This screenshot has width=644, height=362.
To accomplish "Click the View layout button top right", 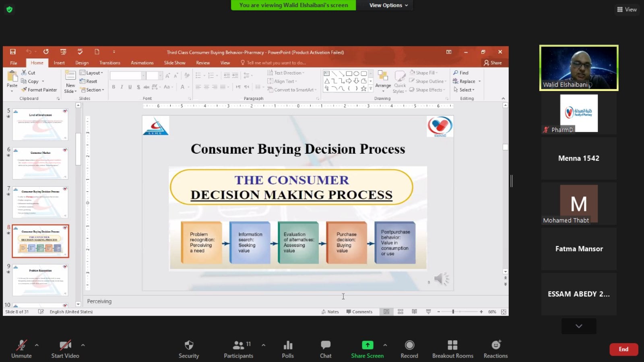I will click(x=627, y=9).
